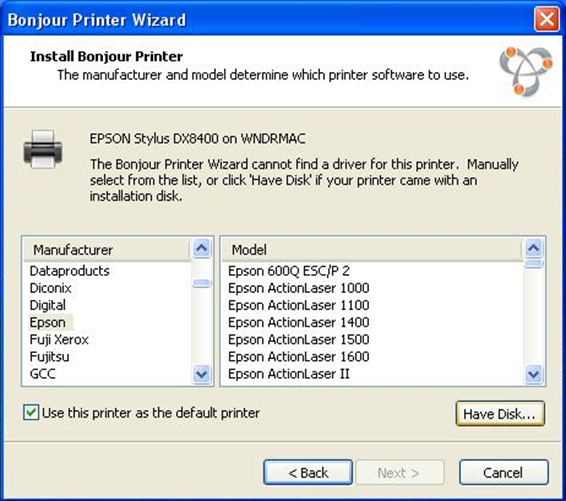Click the Manufacturer list scrollbar thumb
566x501 pixels.
[x=201, y=283]
